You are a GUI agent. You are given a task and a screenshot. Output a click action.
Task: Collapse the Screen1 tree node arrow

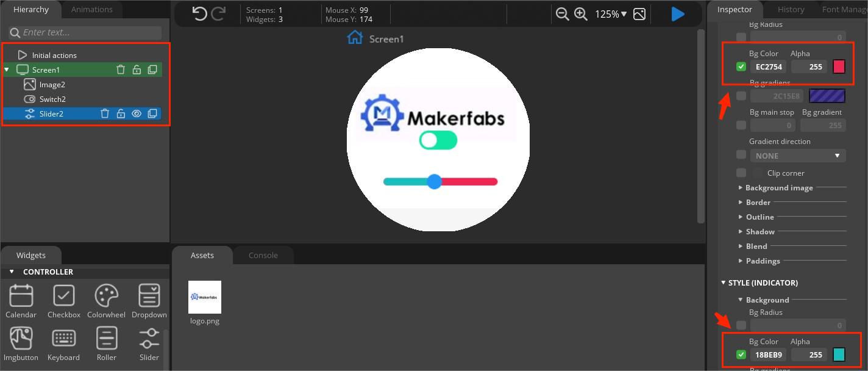point(7,70)
